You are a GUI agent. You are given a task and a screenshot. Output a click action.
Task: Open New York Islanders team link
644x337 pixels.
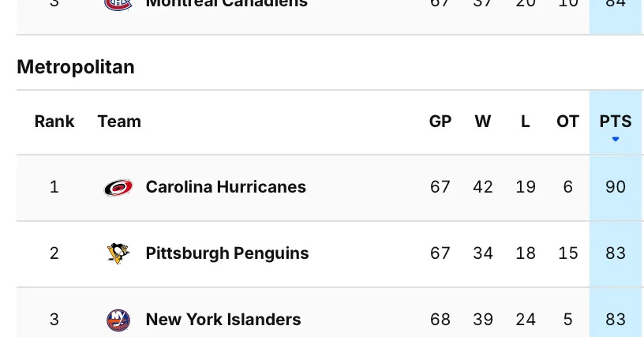223,320
